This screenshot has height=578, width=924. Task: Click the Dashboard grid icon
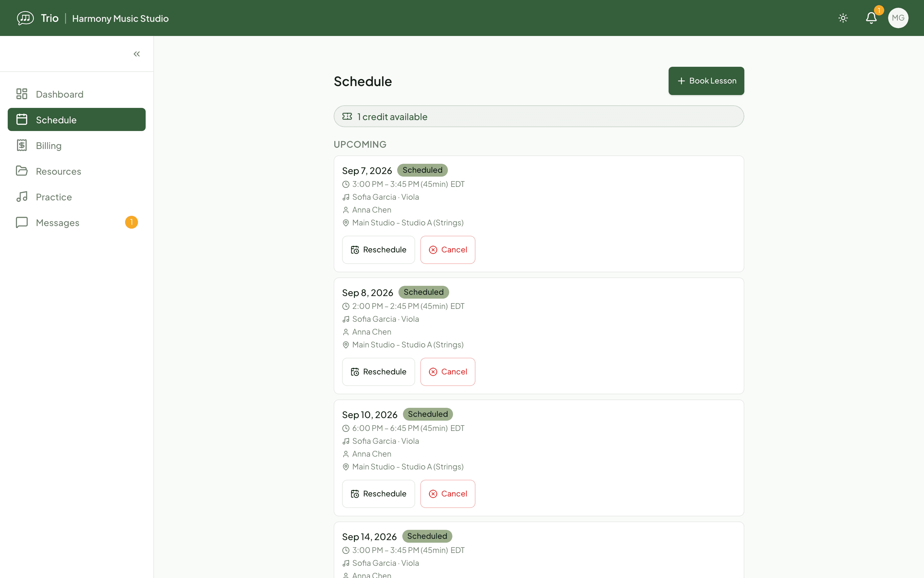click(22, 94)
